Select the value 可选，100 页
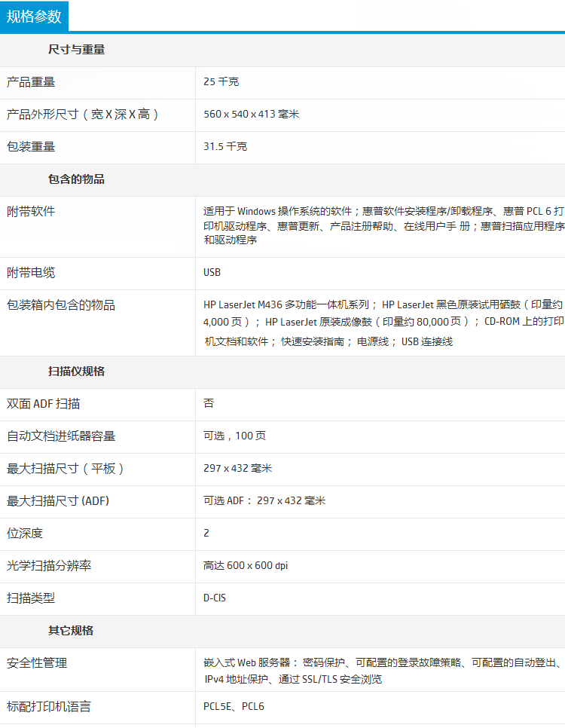 click(234, 436)
